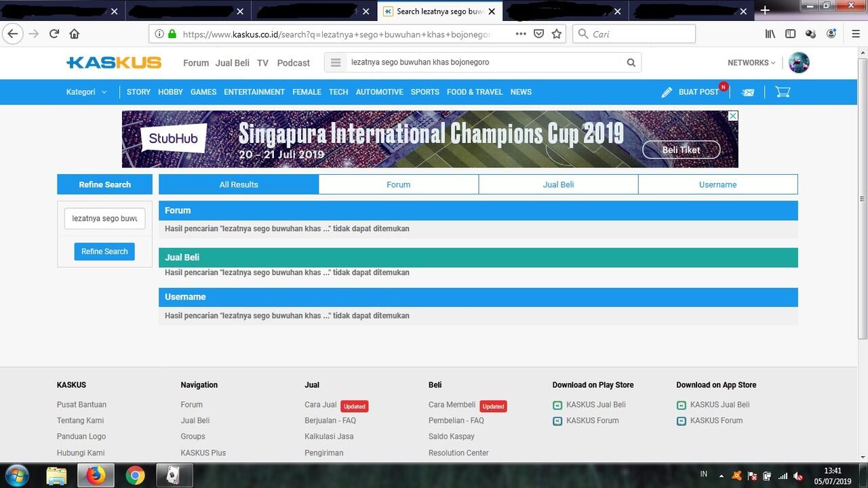
Task: Click the KASKUS logo
Action: click(x=114, y=62)
